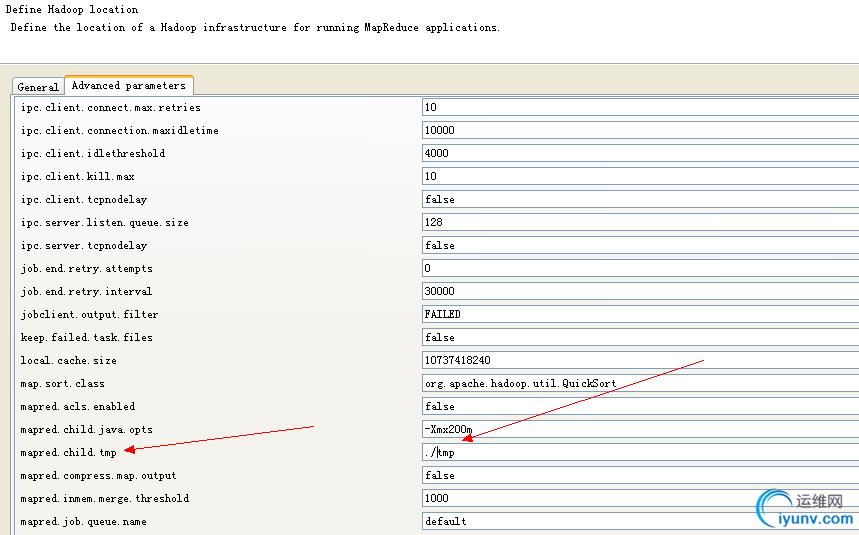
Task: Click the job.end.retry.attempts label
Action: tap(87, 269)
